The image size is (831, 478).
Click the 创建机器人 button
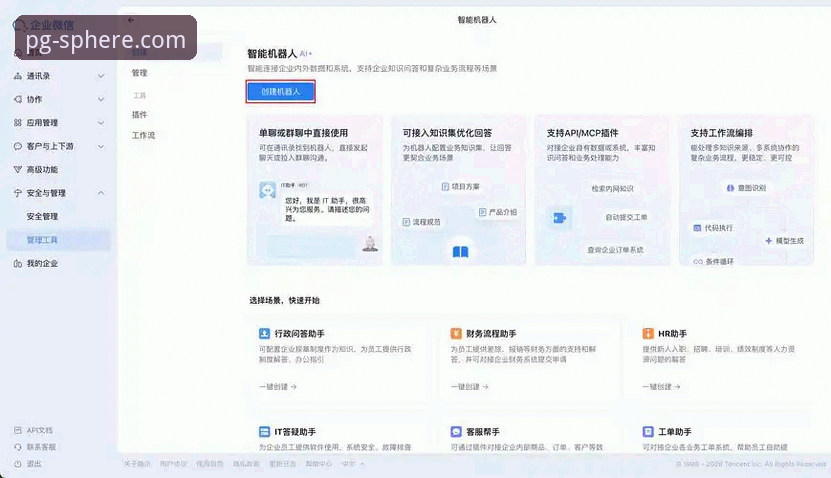point(280,92)
